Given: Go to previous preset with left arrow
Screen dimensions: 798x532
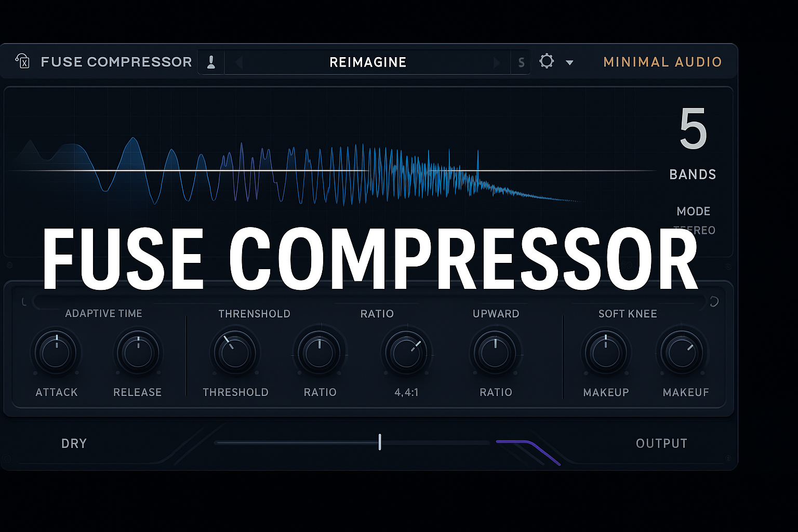Looking at the screenshot, I should tap(239, 63).
